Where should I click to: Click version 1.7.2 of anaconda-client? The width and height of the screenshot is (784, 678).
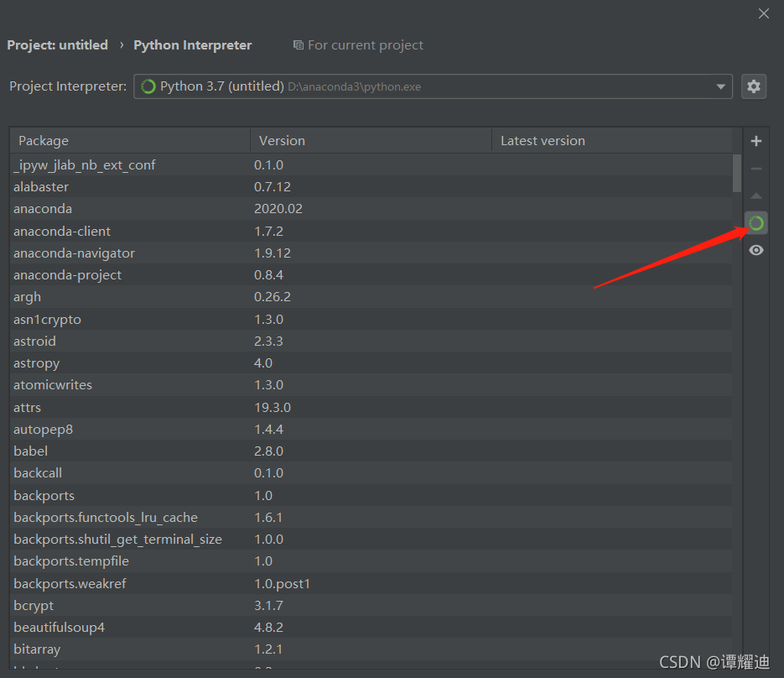(x=268, y=231)
